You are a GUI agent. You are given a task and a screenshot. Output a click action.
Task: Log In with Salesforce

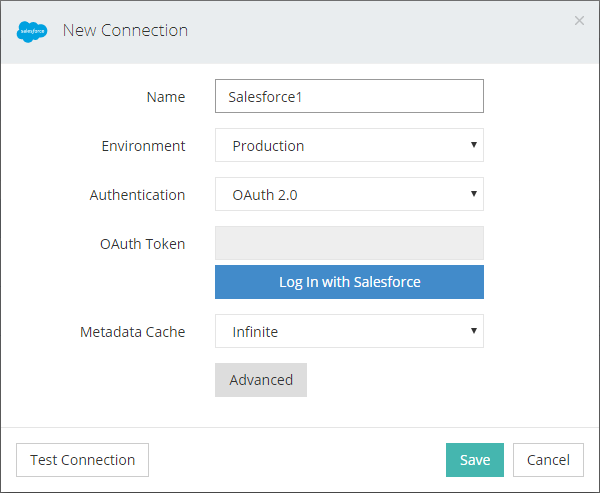(349, 282)
